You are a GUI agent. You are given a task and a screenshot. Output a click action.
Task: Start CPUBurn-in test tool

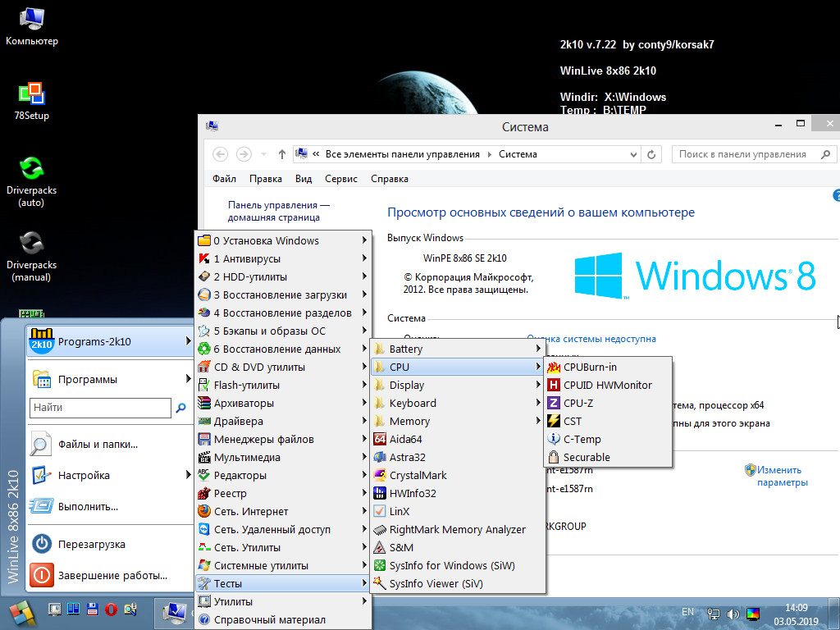[x=590, y=367]
